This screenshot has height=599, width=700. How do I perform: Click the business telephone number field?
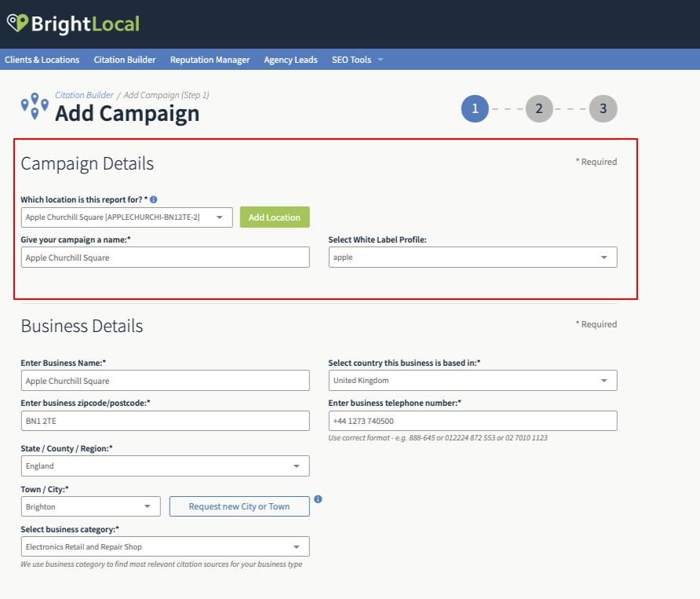pos(472,421)
